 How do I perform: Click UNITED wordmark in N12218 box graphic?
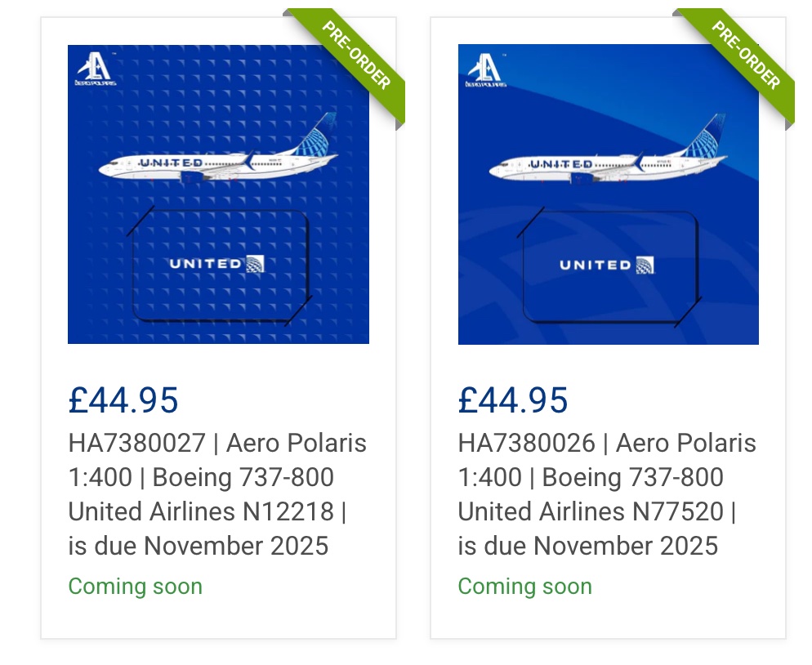tap(204, 264)
